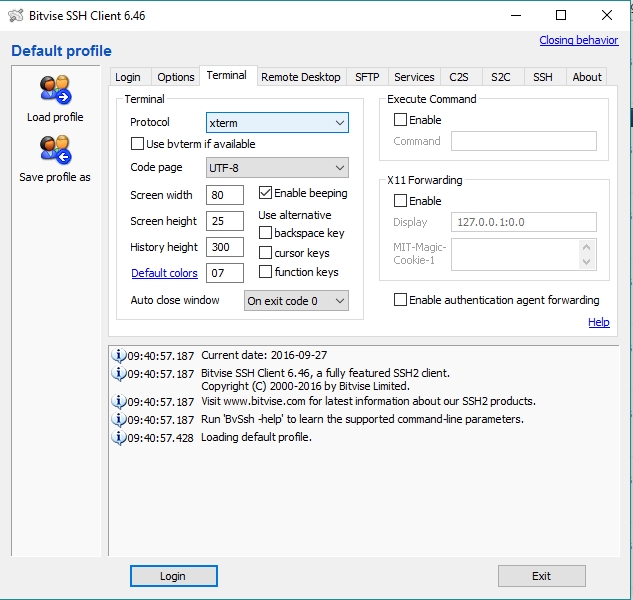The width and height of the screenshot is (633, 600).
Task: Enable authentication agent forwarding checkbox
Action: pyautogui.click(x=400, y=300)
